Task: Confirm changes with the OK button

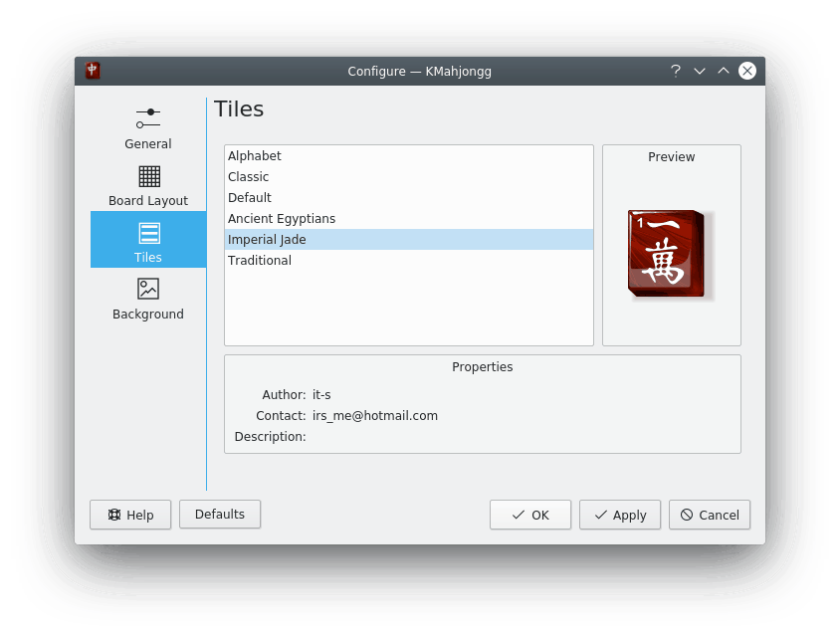Action: click(x=530, y=515)
